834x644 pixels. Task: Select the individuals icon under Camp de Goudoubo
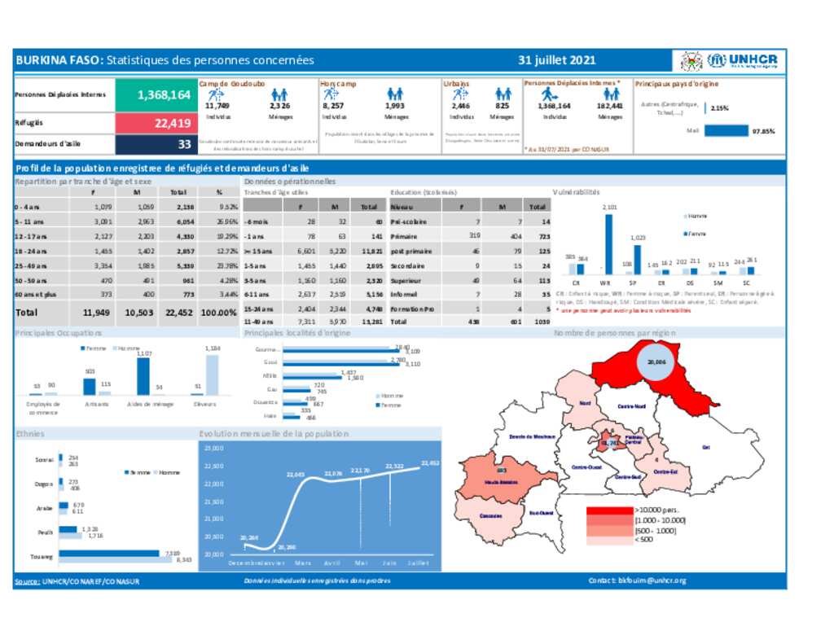tap(216, 94)
